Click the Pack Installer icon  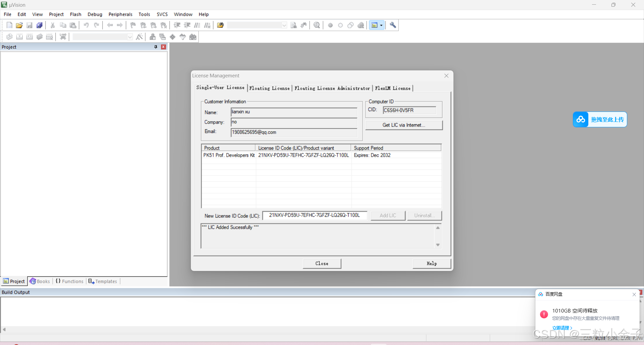click(x=193, y=37)
